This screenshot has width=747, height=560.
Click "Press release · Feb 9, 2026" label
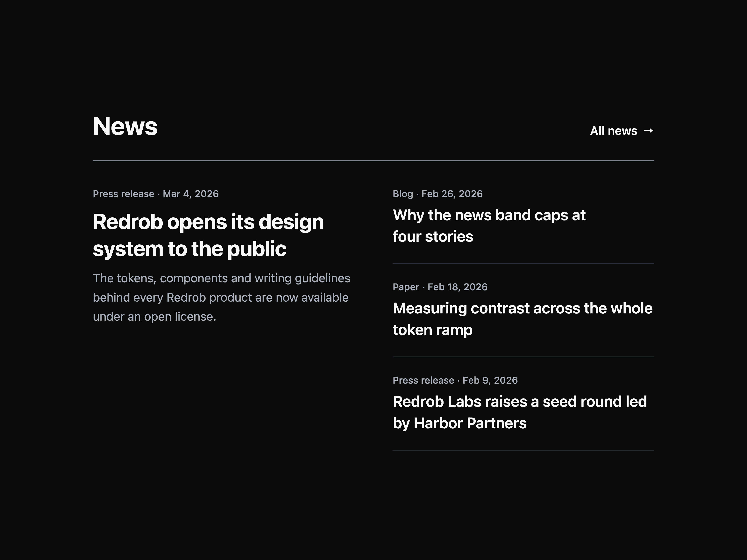455,380
